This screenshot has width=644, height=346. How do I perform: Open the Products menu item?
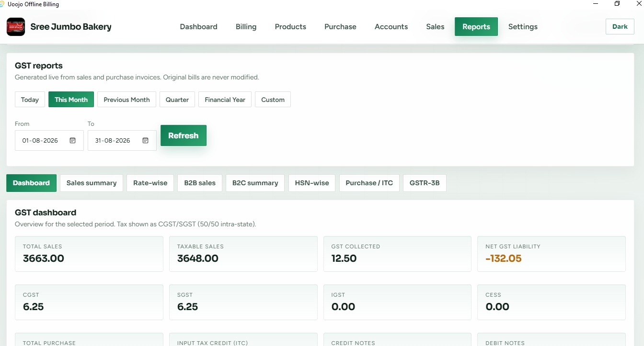click(290, 27)
